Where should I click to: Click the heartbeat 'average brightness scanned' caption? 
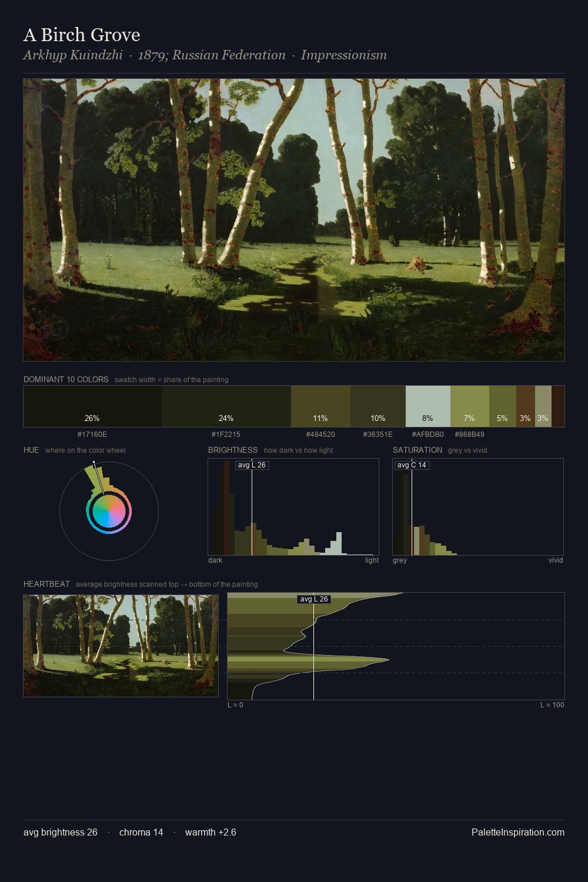point(166,584)
